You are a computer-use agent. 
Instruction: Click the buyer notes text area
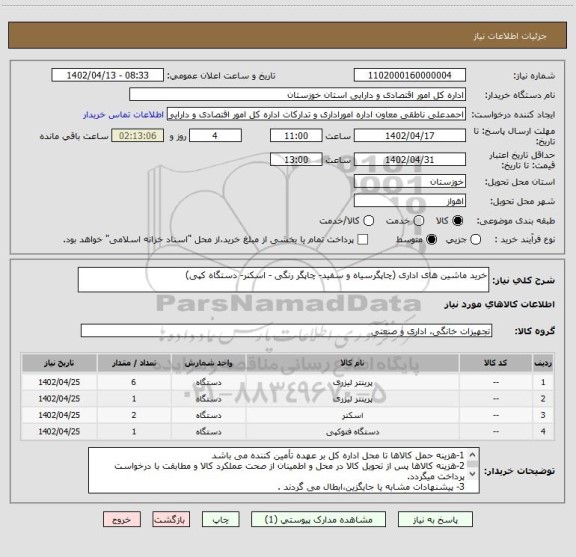(x=284, y=471)
